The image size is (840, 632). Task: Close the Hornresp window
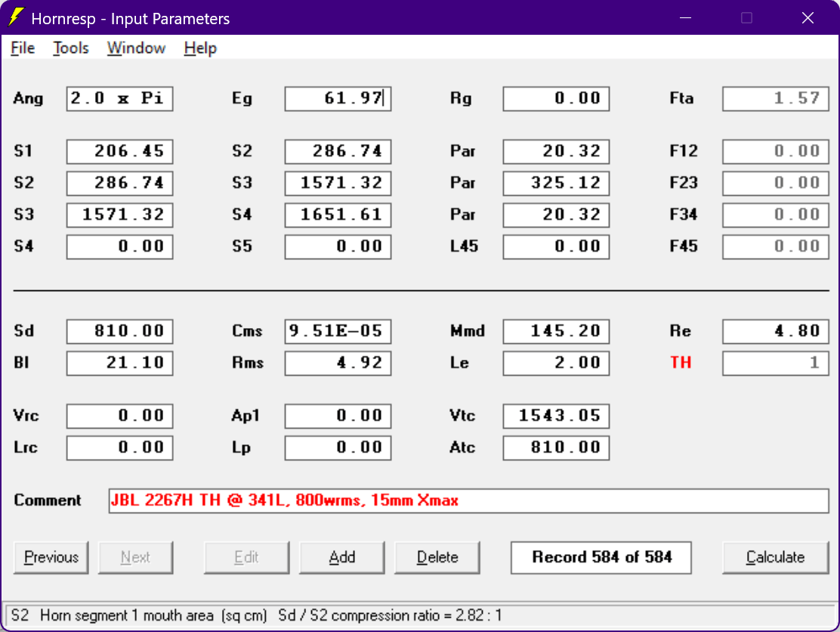pos(808,17)
